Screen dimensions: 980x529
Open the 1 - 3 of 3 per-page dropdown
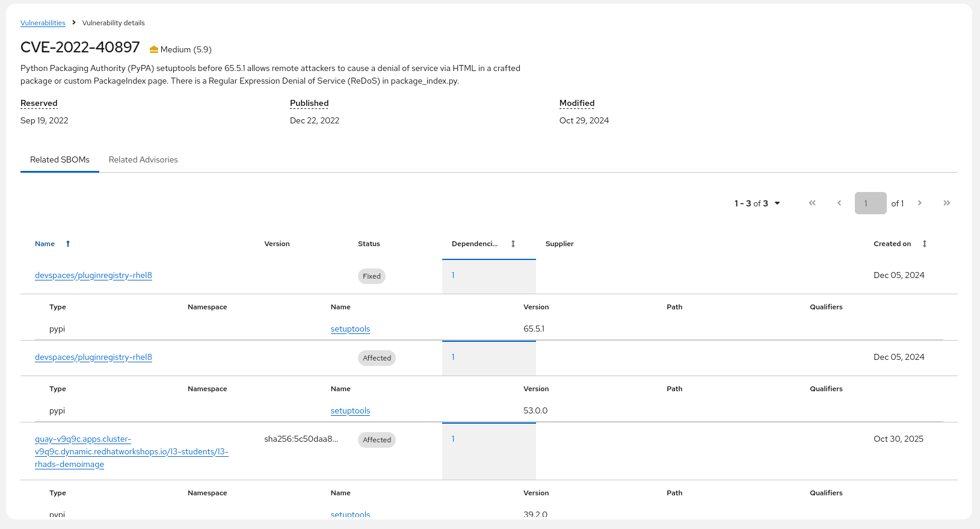click(757, 203)
